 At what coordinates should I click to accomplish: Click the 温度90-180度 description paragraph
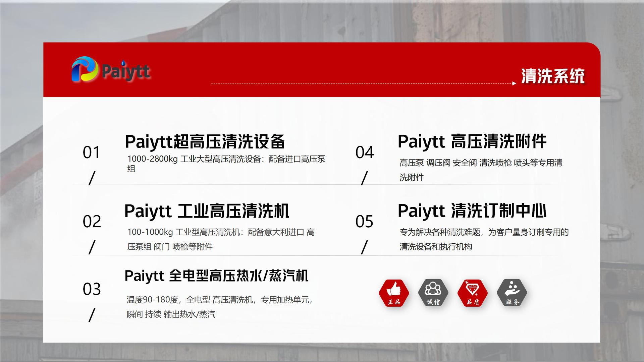(x=220, y=307)
